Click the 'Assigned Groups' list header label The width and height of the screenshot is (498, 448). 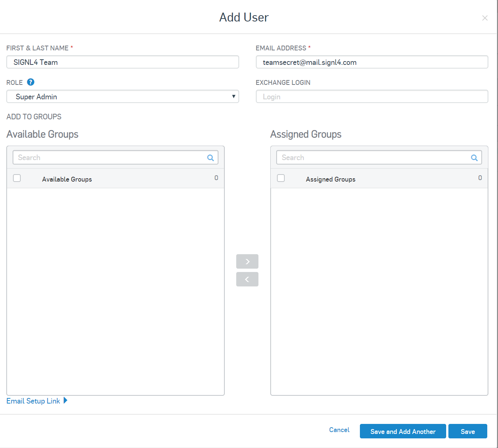tap(331, 179)
